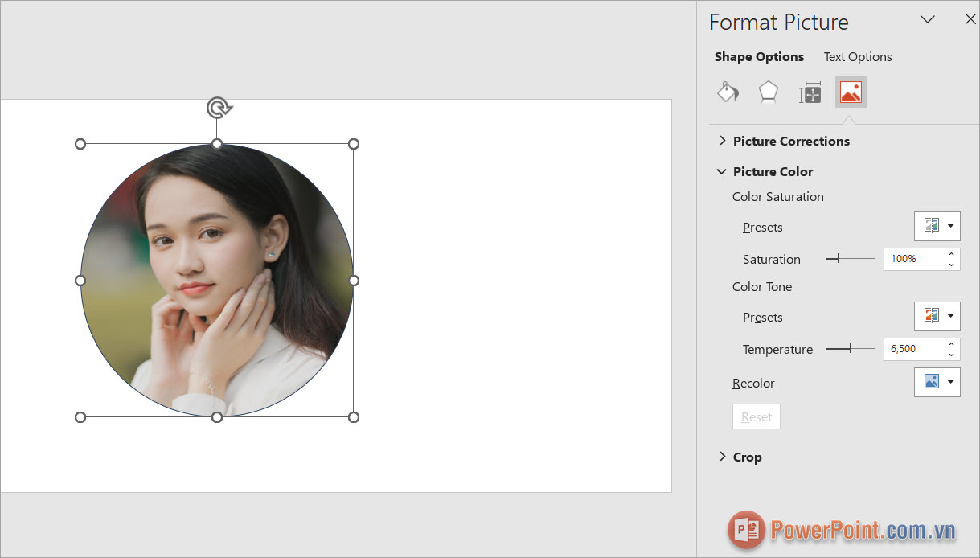
Task: Expand the Crop section
Action: pos(747,457)
